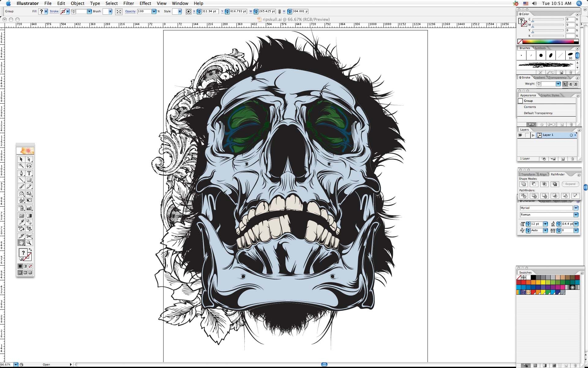Swap fill and stroke arrows in toolbox
This screenshot has width=588, height=368.
[x=30, y=250]
